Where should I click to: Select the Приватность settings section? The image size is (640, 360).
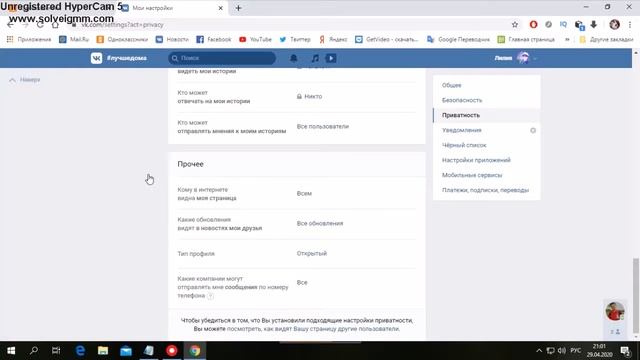[461, 115]
